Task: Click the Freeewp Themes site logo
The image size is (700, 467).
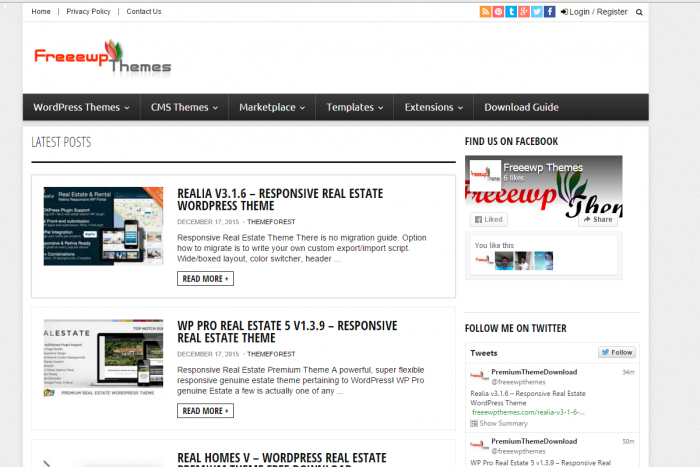Action: tap(103, 57)
